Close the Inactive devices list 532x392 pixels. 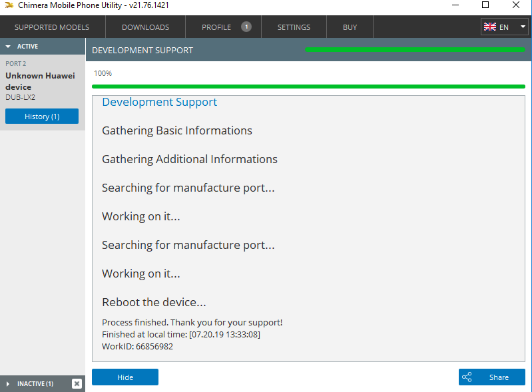pos(77,383)
